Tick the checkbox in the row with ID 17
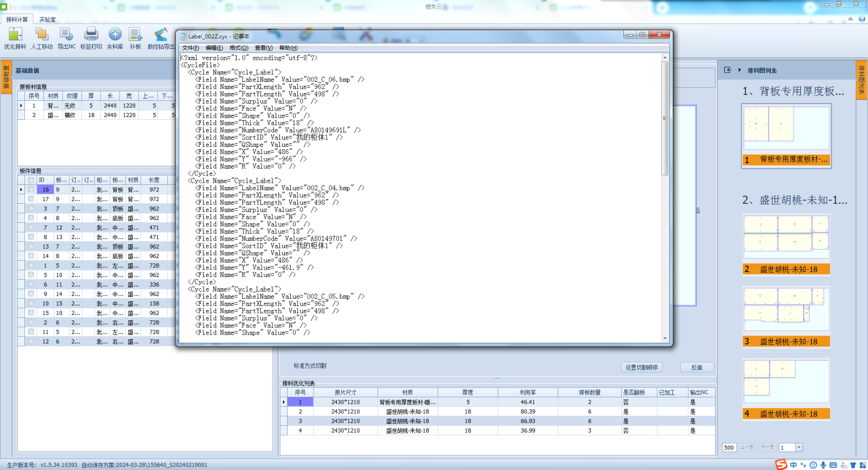 pyautogui.click(x=31, y=199)
